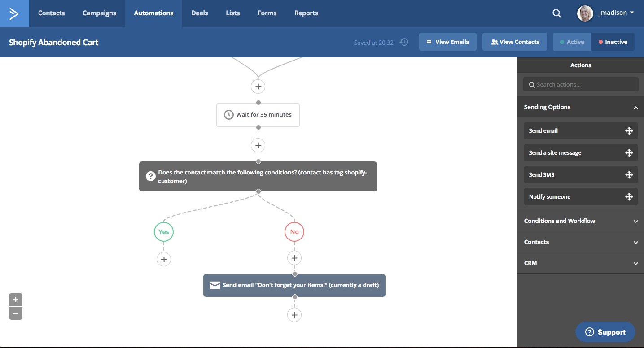This screenshot has height=348, width=644.
Task: Expand Conditions and Workflow section
Action: tap(635, 221)
